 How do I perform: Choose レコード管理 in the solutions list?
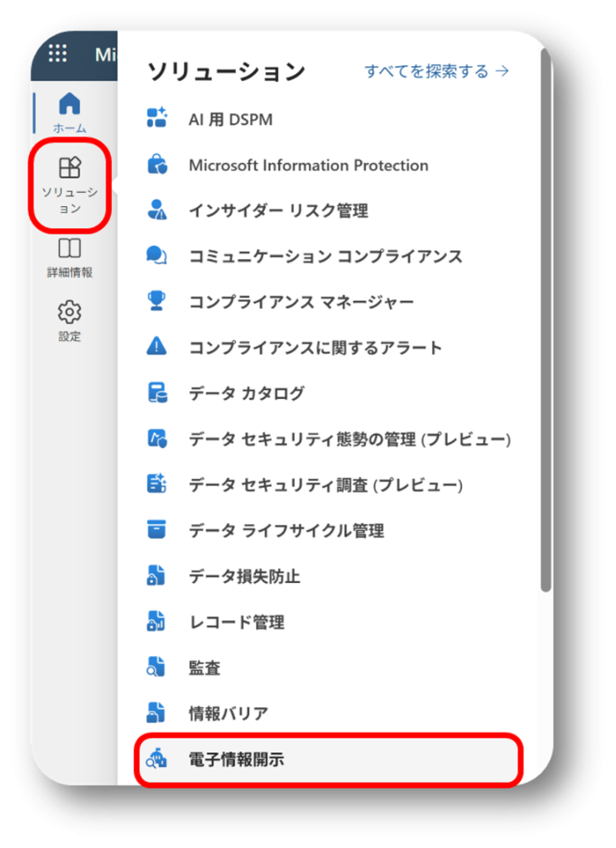[237, 622]
